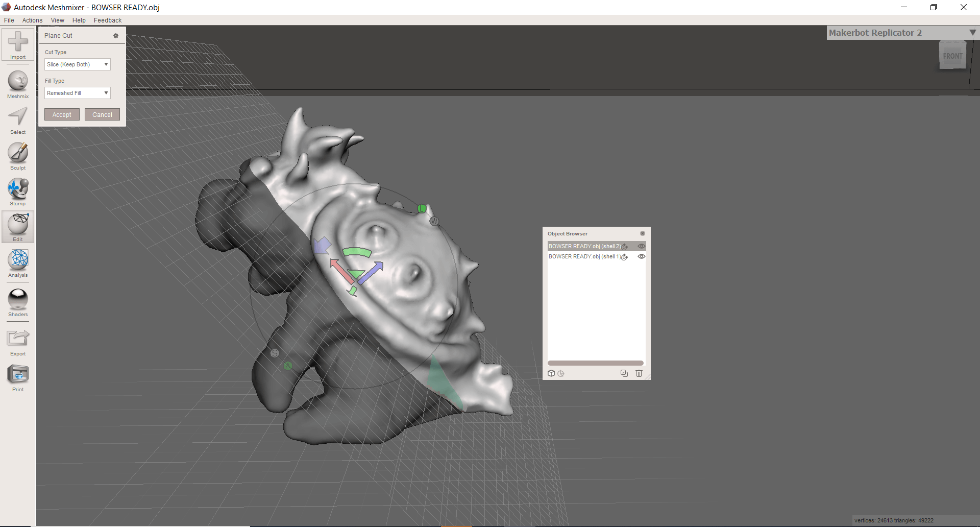
Task: Select BOWSER READY.obj (shell 1) row
Action: pyautogui.click(x=597, y=256)
